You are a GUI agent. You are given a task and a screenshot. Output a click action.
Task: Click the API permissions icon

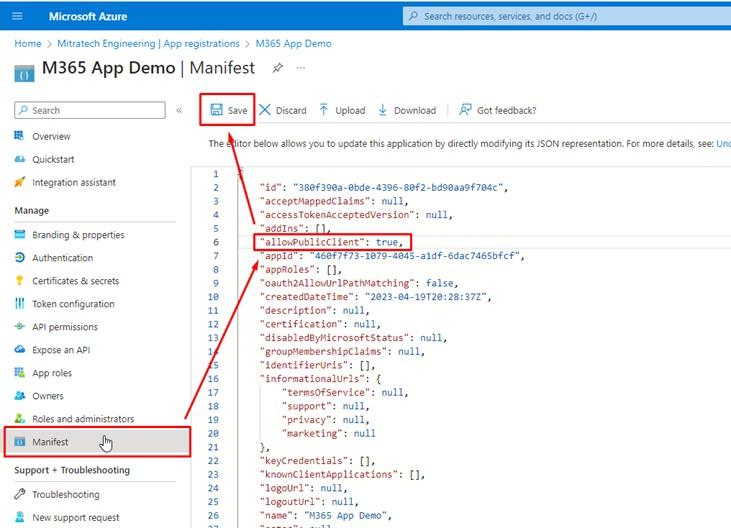pos(20,326)
